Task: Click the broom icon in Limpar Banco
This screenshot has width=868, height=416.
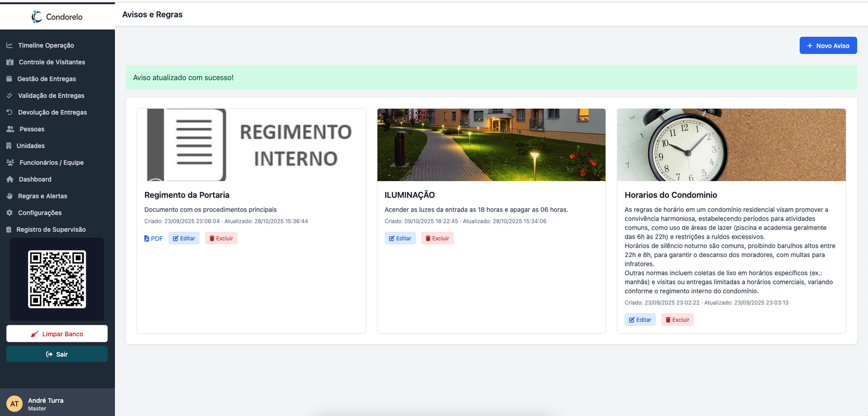Action: [35, 334]
